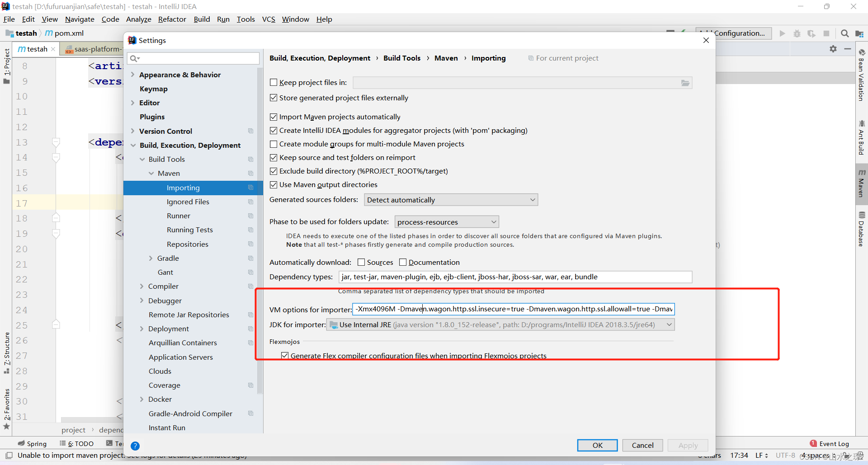The image size is (868, 465).
Task: Click the settings search magnifier icon
Action: coord(134,58)
